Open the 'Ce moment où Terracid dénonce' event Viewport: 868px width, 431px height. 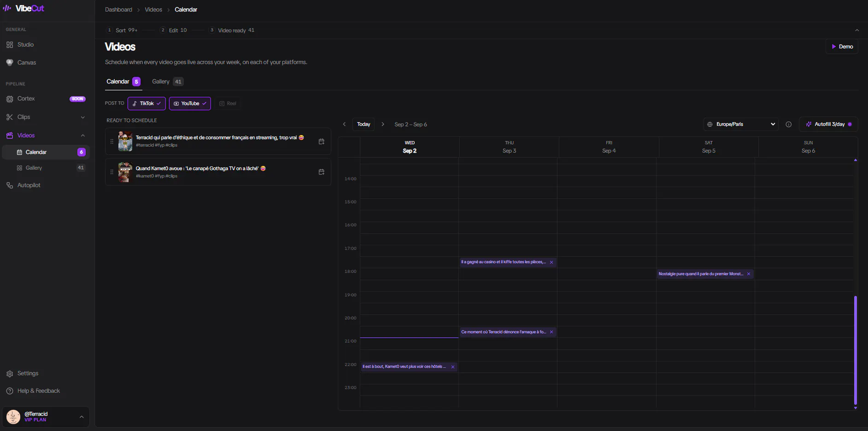[x=504, y=332]
